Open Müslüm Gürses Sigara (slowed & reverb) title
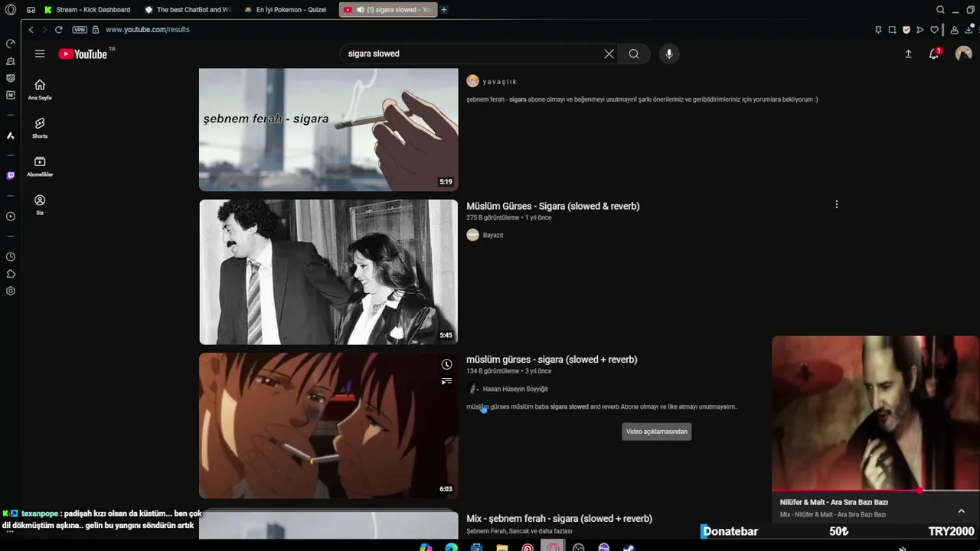 point(553,206)
